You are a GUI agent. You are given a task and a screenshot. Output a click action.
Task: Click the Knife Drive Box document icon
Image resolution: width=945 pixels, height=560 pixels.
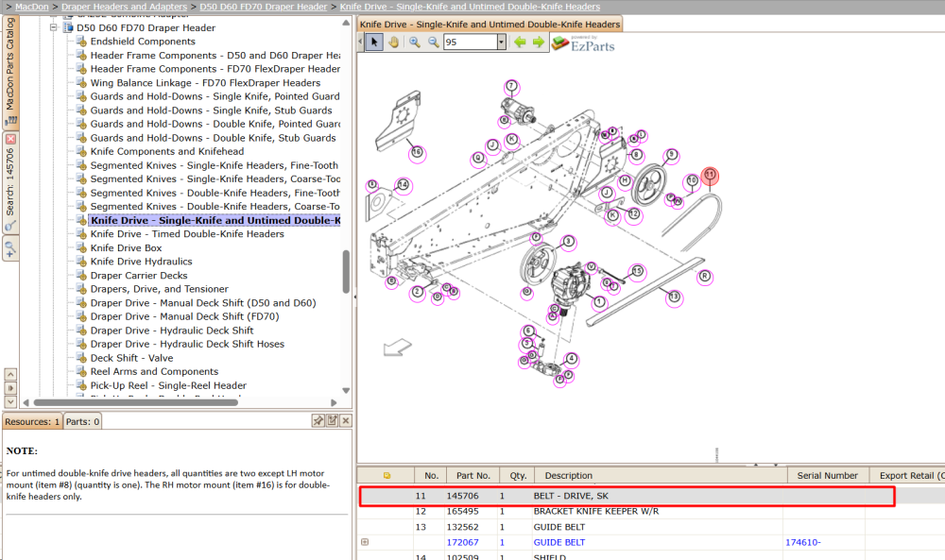pos(81,248)
